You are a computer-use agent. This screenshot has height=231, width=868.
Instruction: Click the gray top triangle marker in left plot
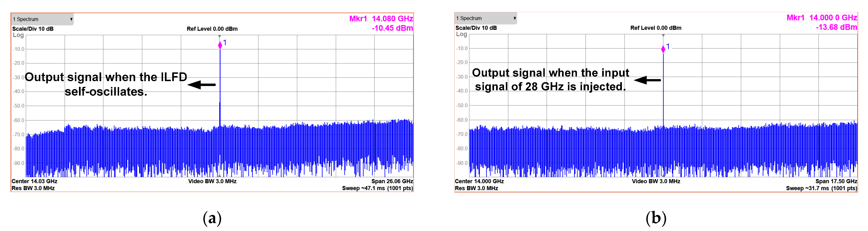(x=220, y=36)
